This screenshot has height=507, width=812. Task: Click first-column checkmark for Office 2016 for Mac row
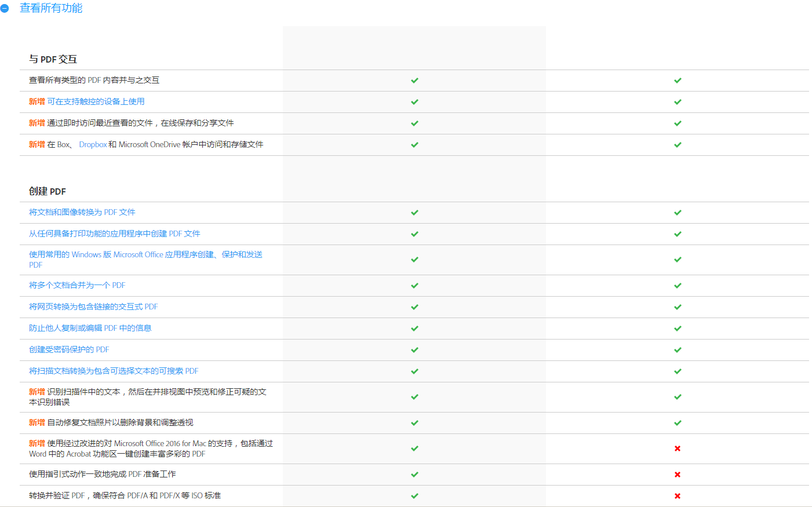click(414, 448)
